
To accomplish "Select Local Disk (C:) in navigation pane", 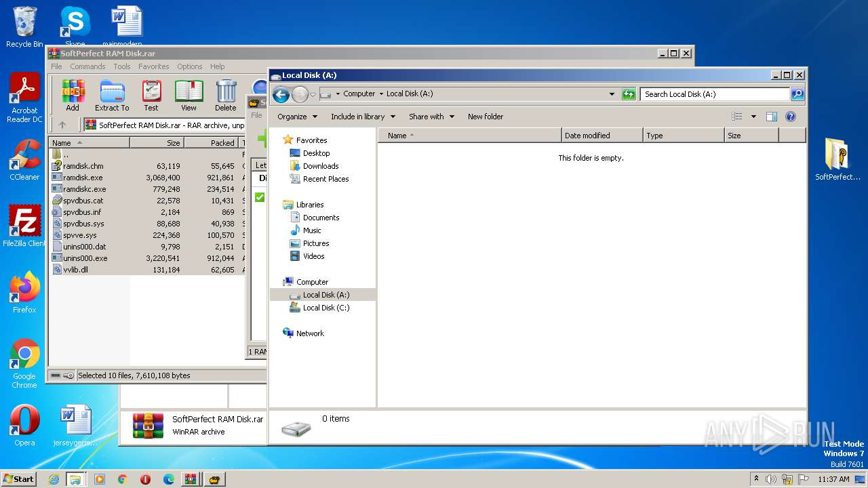I will (325, 308).
